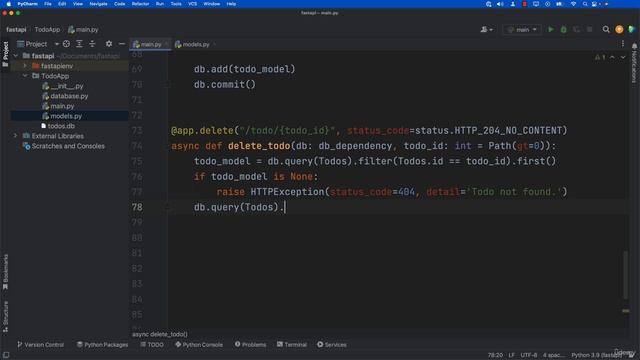
Task: Open Search Everywhere magnifier in toolbar
Action: tap(606, 29)
